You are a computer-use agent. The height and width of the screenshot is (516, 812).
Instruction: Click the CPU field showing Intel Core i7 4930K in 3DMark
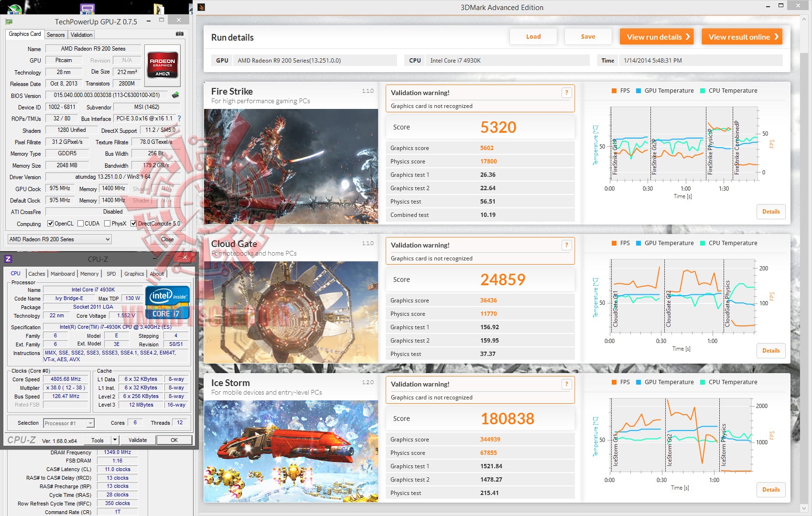click(x=507, y=60)
